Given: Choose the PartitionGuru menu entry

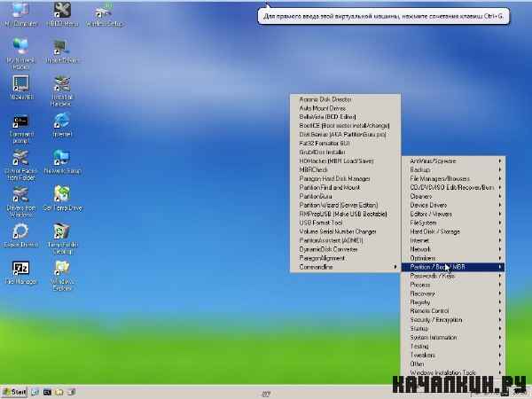Looking at the screenshot, I should pos(345,196).
